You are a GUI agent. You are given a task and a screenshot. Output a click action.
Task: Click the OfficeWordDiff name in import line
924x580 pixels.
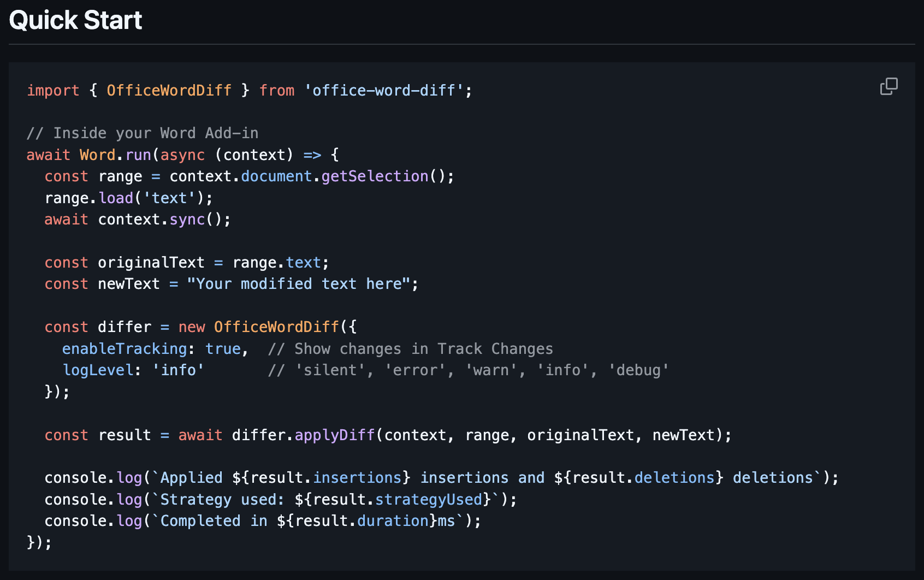click(x=169, y=90)
